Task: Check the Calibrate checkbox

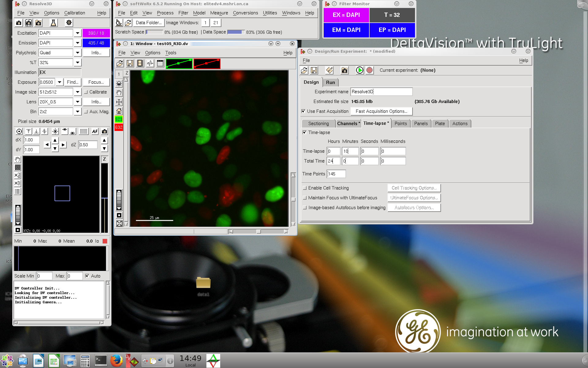Action: pos(86,92)
